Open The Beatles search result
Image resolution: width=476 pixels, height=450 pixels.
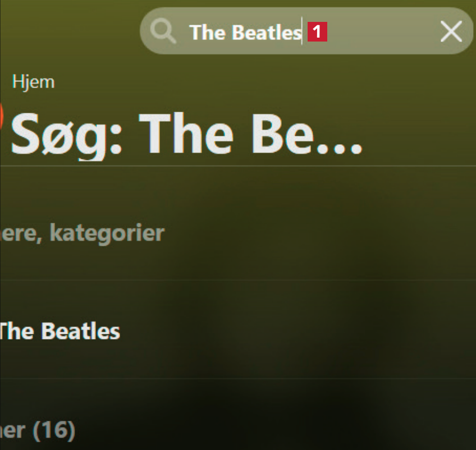59,331
